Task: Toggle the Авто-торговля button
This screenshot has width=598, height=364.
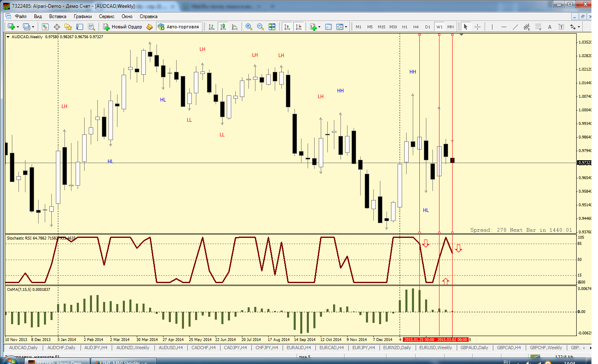Action: [x=179, y=27]
